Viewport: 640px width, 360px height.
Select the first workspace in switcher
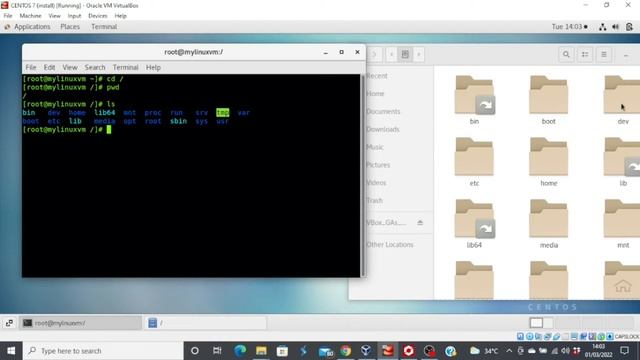tap(536, 323)
